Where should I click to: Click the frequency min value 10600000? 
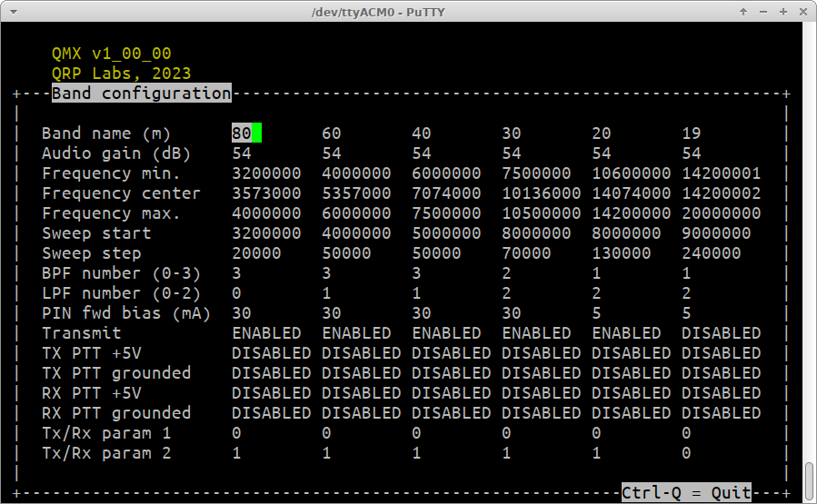[631, 173]
